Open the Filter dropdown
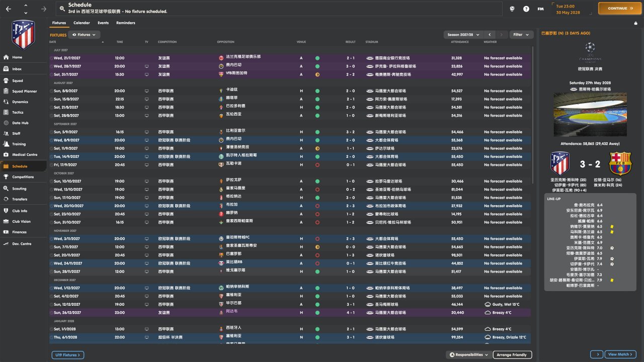Screen dimensions: 644x362 point(521,35)
